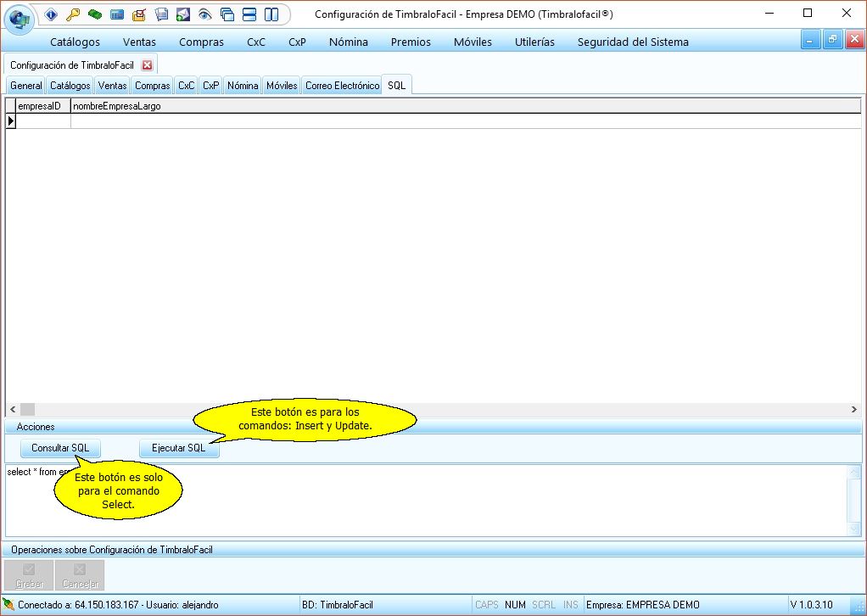This screenshot has height=616, width=867.
Task: Click the Ejecutar SQL button
Action: tap(179, 448)
